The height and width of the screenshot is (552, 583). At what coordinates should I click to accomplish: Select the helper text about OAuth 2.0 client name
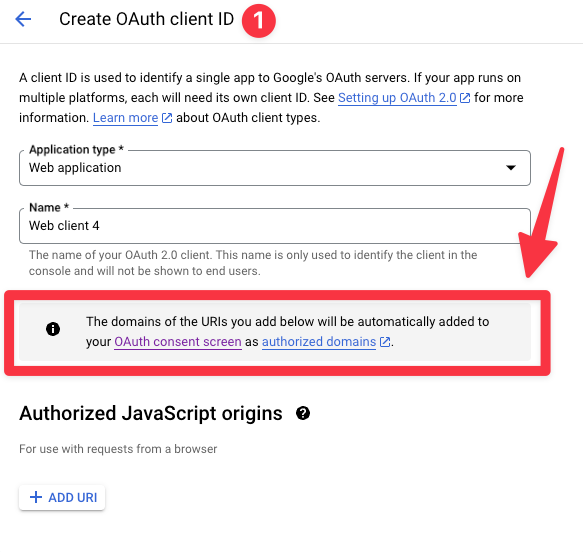click(253, 263)
